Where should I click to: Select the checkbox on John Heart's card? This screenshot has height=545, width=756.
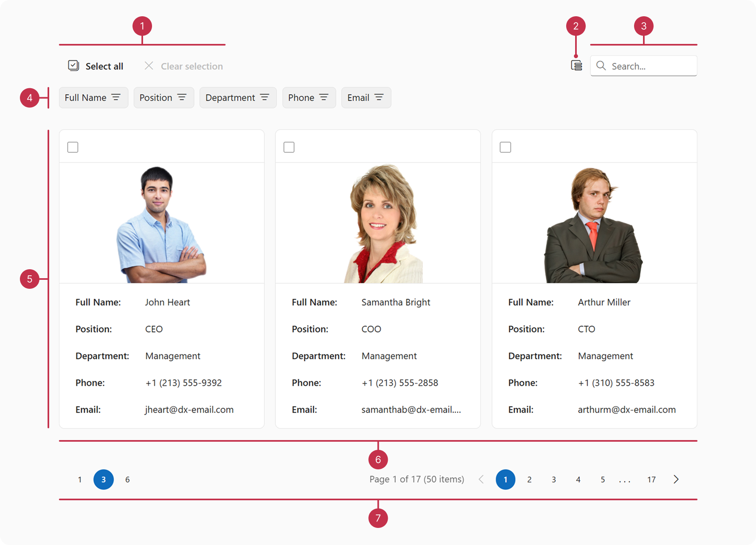click(x=73, y=147)
